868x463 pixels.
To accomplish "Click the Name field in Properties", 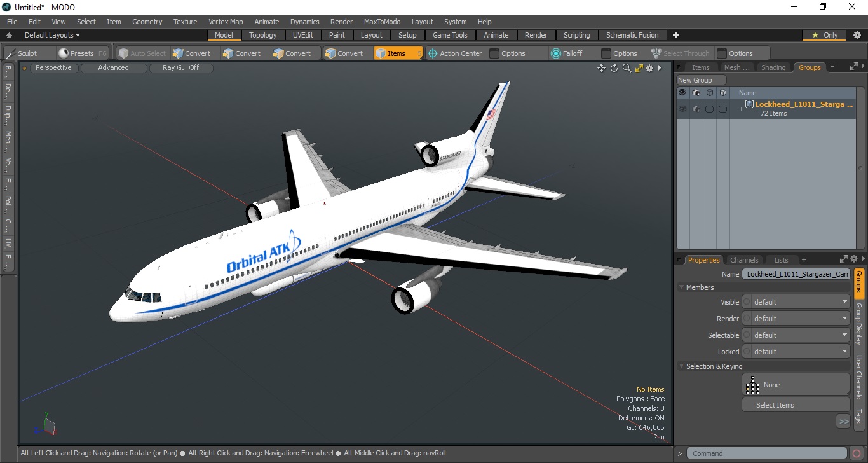I will [796, 274].
